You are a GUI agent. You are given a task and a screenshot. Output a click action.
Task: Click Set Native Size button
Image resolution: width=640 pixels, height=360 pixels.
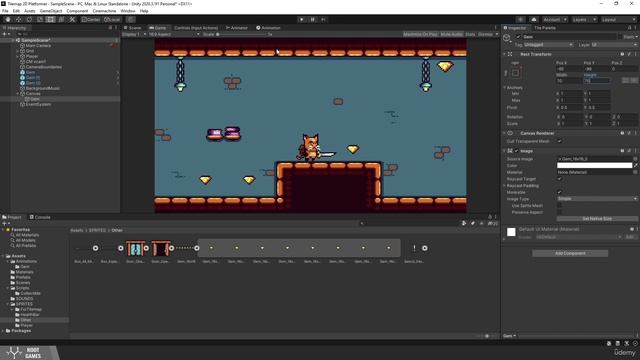coord(597,219)
